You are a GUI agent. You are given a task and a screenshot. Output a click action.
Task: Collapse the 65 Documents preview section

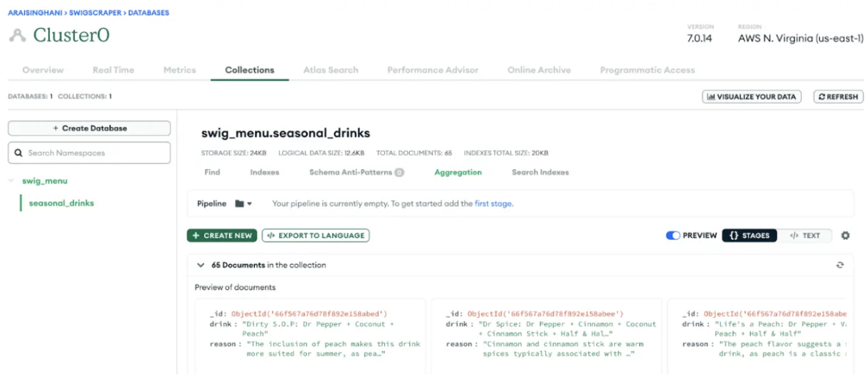pos(200,265)
